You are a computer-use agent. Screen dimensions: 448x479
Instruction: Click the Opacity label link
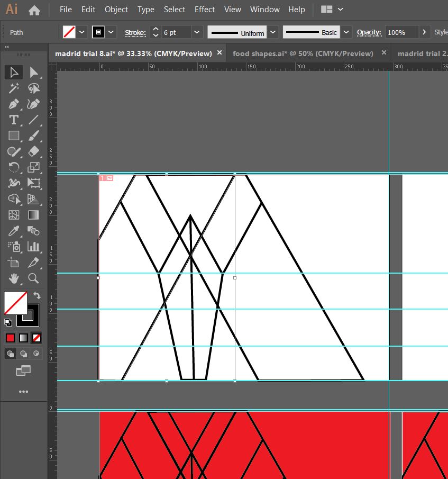[x=369, y=32]
